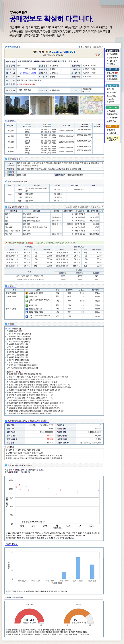
Task: Open 개별공시지가 sidebar link
Action: click(112, 58)
